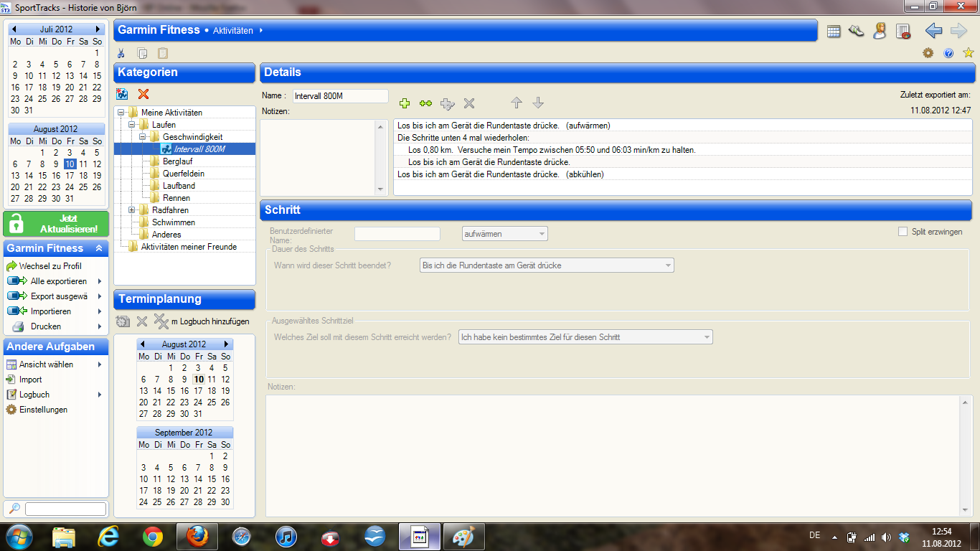Screen dimensions: 980x551
Task: Click the Jetzt Aktualisieren button
Action: [x=56, y=224]
